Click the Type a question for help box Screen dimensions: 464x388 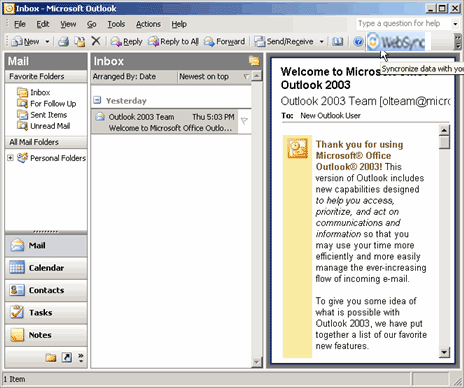click(x=403, y=24)
